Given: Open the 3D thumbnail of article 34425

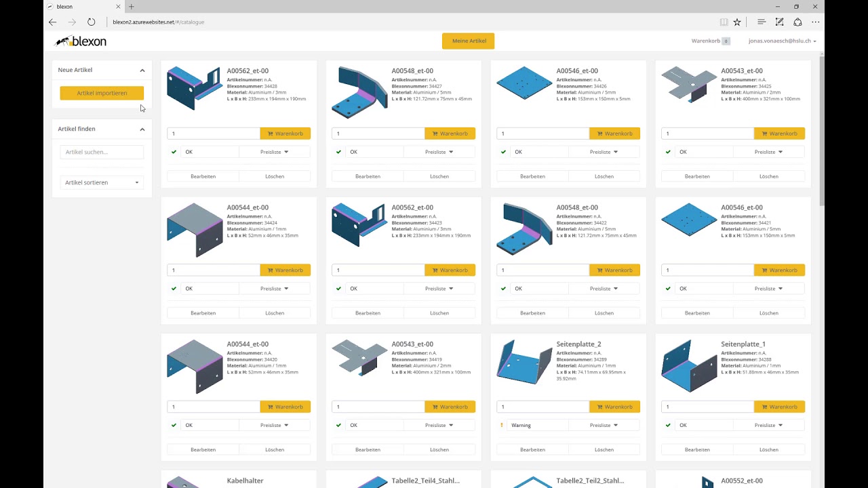Looking at the screenshot, I should (x=689, y=84).
